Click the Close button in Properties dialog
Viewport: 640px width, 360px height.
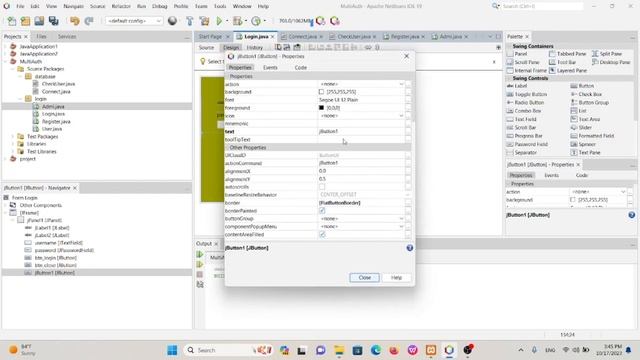coord(364,278)
